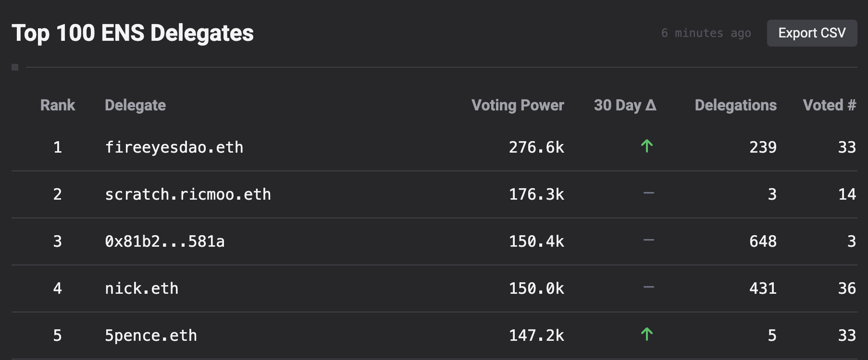Open delegate address 0x81b2...581a

(x=165, y=241)
